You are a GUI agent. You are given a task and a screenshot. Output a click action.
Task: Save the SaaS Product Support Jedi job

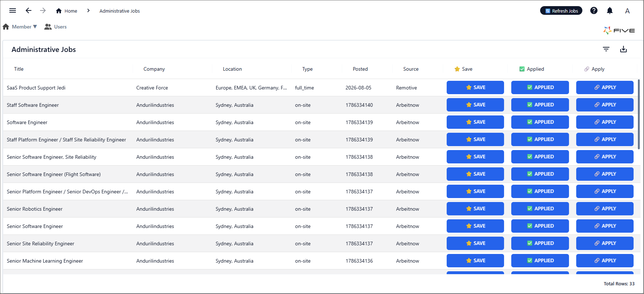point(475,87)
